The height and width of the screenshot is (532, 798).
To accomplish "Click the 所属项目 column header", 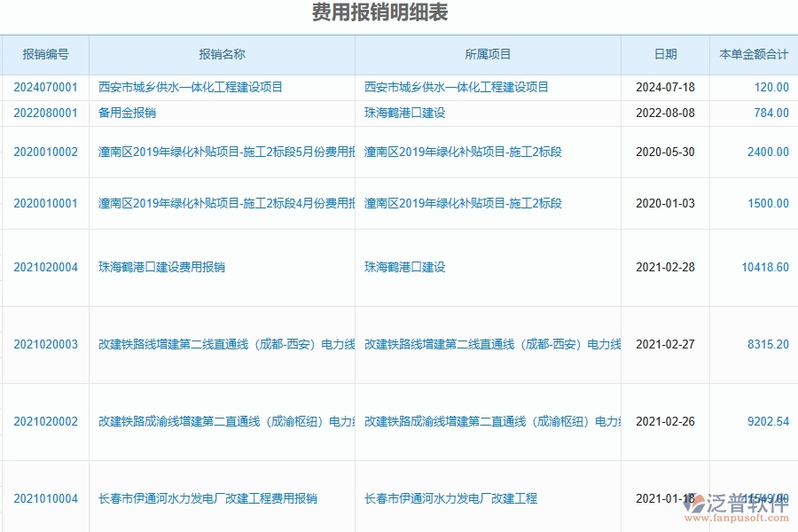I will (x=488, y=54).
